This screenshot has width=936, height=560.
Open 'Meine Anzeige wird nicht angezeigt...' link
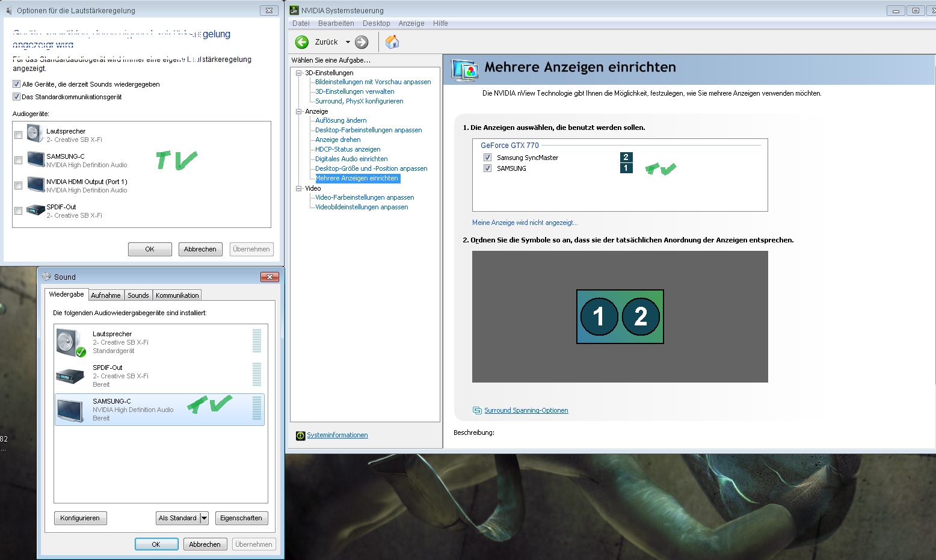(x=525, y=223)
